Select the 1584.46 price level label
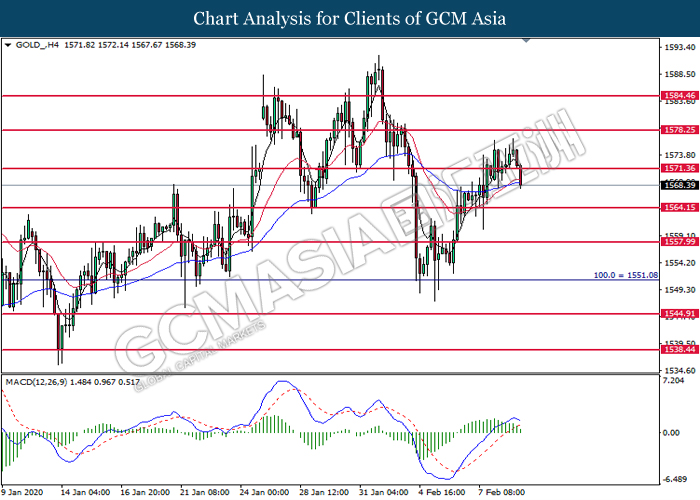The height and width of the screenshot is (500, 700). 679,96
